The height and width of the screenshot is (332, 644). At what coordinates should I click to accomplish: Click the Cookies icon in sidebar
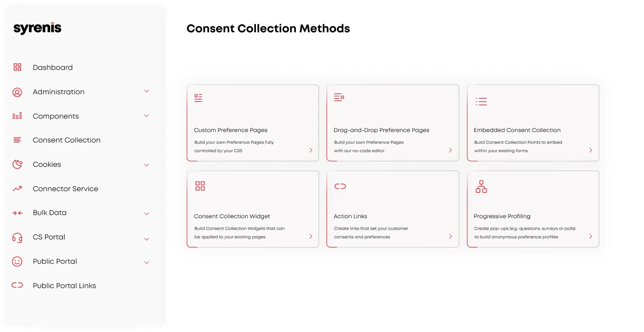pyautogui.click(x=17, y=164)
